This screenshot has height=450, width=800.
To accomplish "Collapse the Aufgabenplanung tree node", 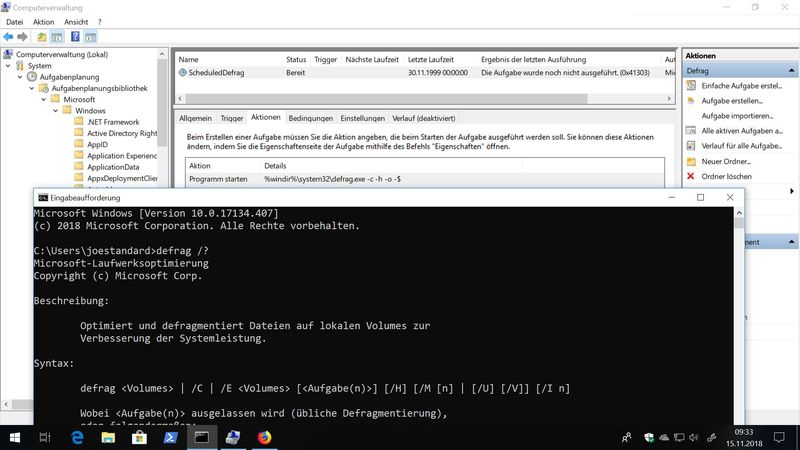I will pos(20,77).
